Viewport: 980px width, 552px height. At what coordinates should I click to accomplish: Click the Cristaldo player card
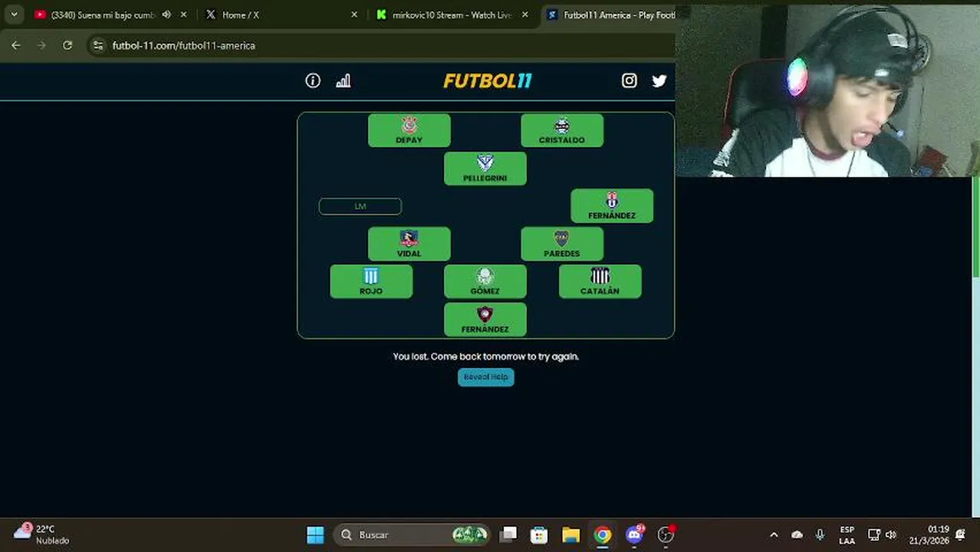click(x=561, y=130)
